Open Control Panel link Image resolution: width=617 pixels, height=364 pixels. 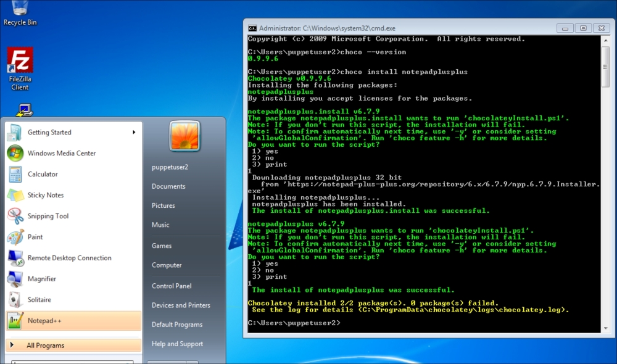172,286
